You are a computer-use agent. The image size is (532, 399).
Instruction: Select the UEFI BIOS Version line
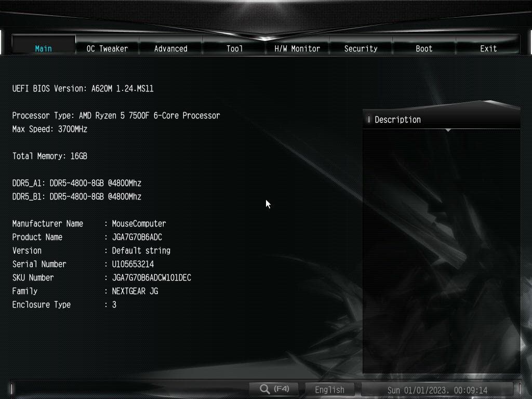point(83,88)
